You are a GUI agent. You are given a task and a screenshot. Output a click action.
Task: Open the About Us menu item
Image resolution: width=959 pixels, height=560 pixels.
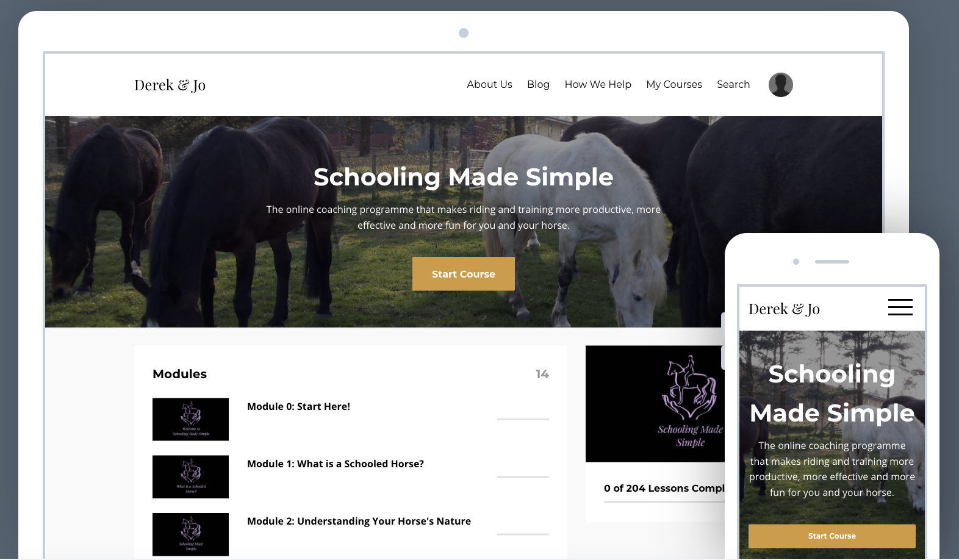pos(489,84)
